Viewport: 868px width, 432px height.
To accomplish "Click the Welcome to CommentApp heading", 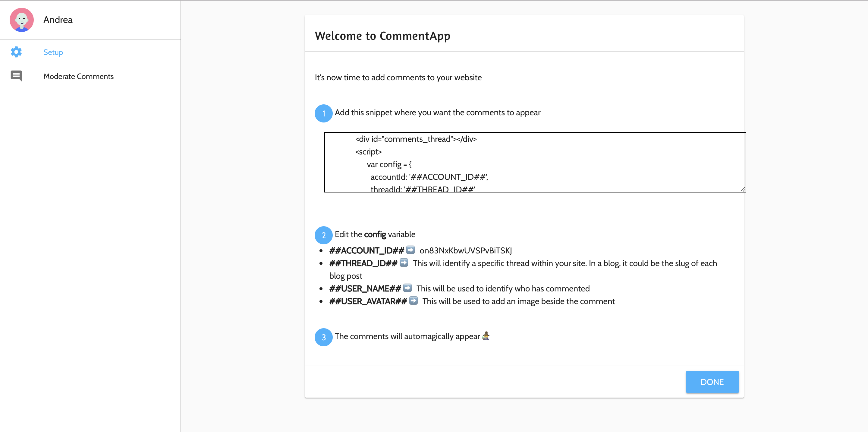I will [x=382, y=36].
